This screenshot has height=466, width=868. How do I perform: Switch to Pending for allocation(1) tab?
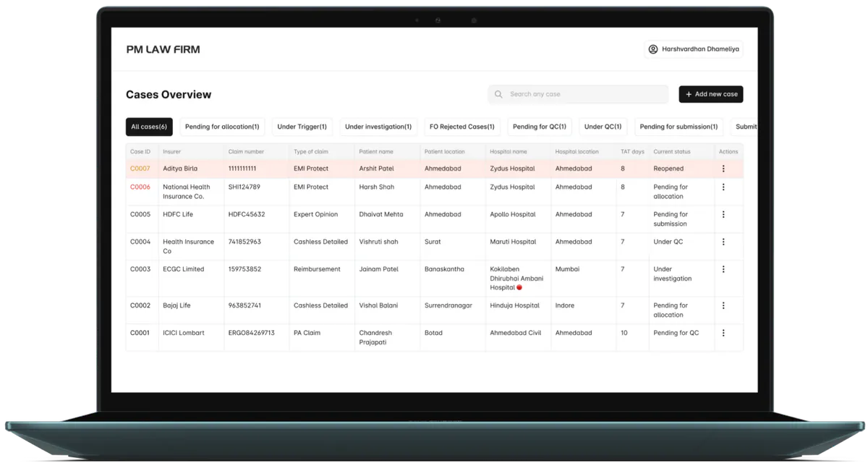pos(222,127)
